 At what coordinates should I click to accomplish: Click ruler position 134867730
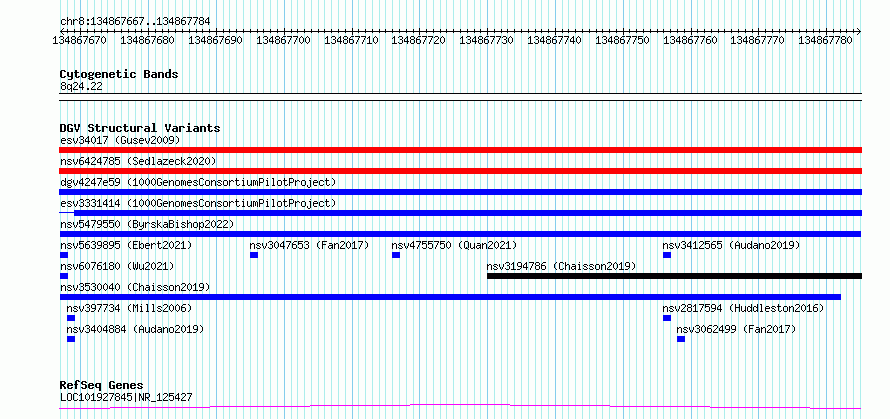[486, 40]
